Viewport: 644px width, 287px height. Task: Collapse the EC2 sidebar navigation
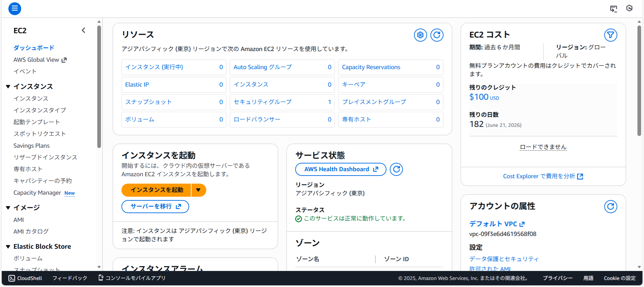coord(84,31)
